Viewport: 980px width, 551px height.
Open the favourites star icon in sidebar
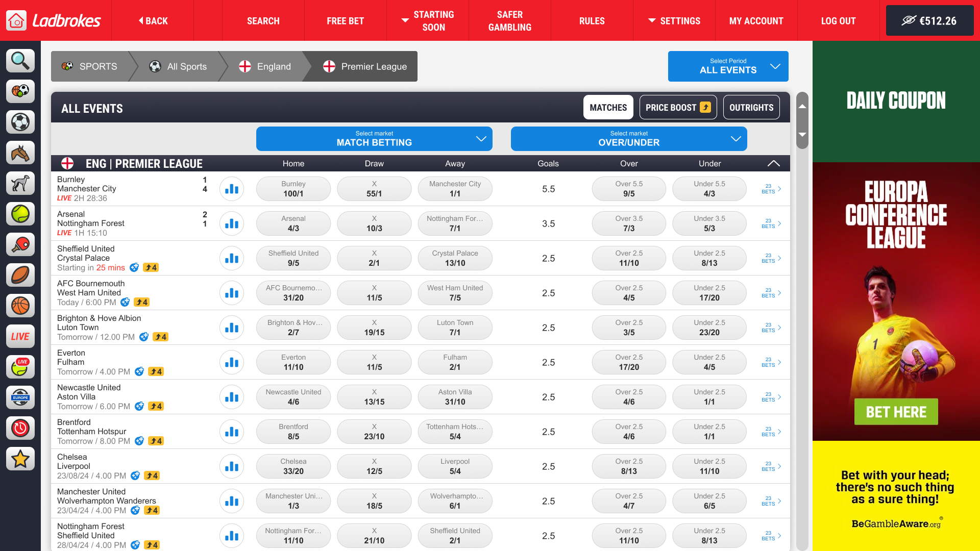(x=20, y=459)
